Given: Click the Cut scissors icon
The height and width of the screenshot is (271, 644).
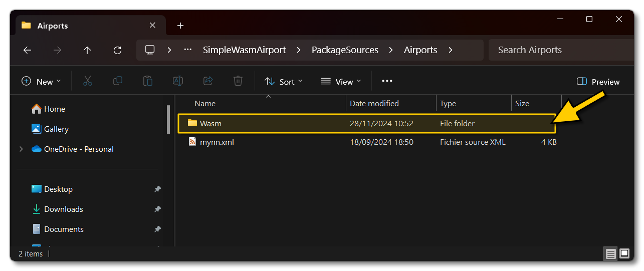Looking at the screenshot, I should point(88,81).
